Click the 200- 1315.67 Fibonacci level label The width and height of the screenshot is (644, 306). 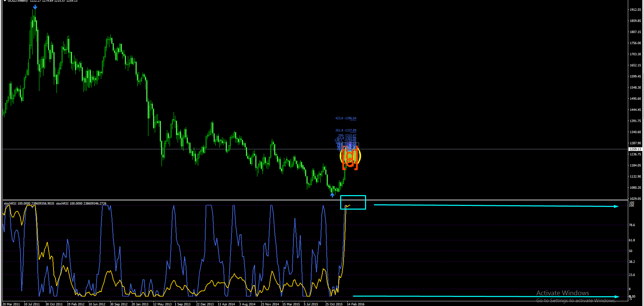[x=347, y=135]
